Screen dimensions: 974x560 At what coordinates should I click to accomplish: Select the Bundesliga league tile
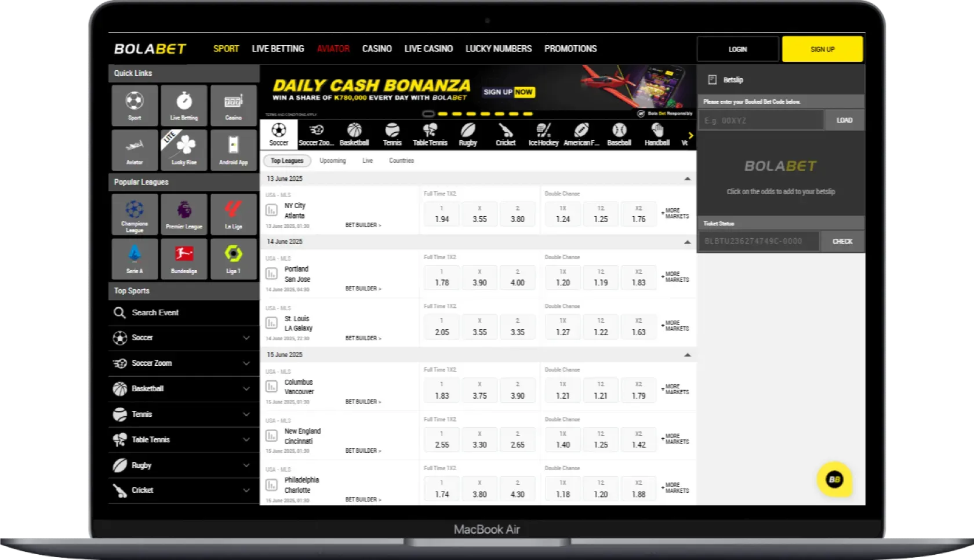(x=184, y=259)
